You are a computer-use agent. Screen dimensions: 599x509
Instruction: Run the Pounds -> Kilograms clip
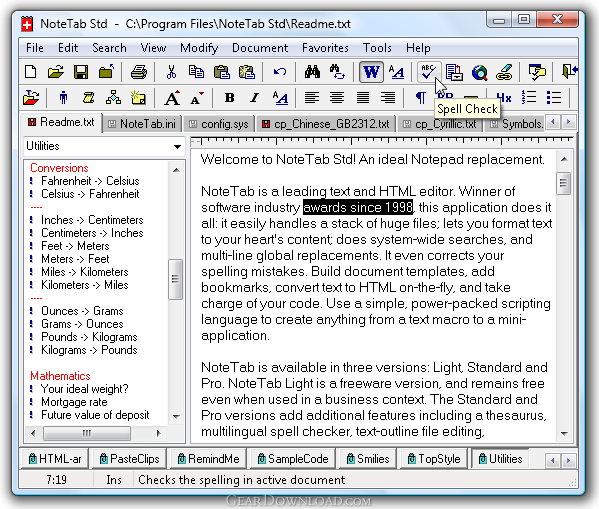[89, 337]
